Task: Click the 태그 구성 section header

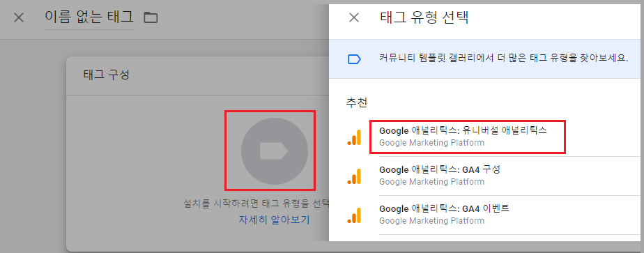Action: [x=107, y=75]
